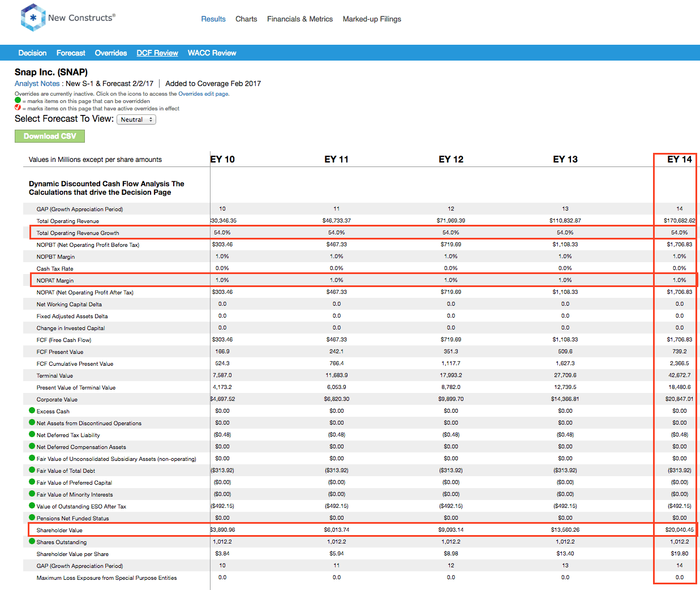The height and width of the screenshot is (590, 700).
Task: Click the Terminal Value row label
Action: pyautogui.click(x=55, y=376)
